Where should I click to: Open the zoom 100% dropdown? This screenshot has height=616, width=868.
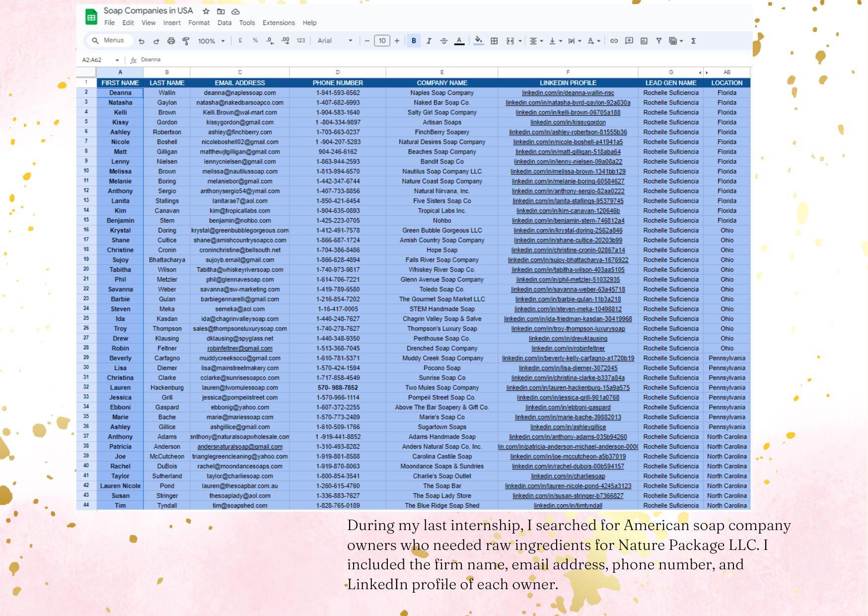pyautogui.click(x=212, y=41)
